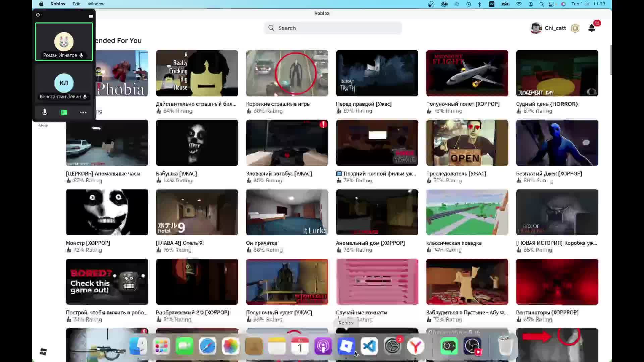The height and width of the screenshot is (362, 644).
Task: Open the Apple menu
Action: (x=41, y=4)
